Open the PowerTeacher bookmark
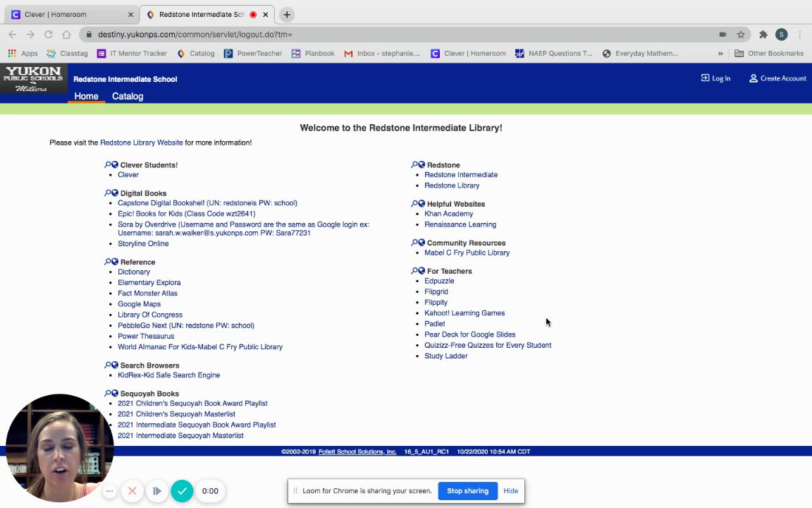812x508 pixels. [253, 54]
